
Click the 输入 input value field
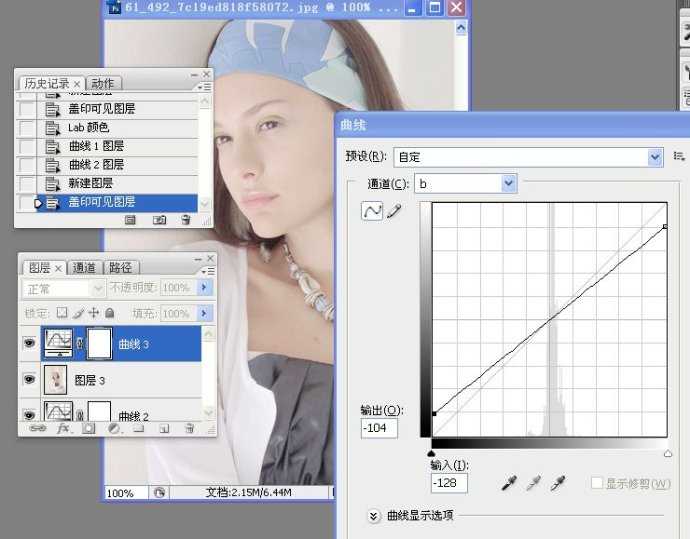(449, 483)
